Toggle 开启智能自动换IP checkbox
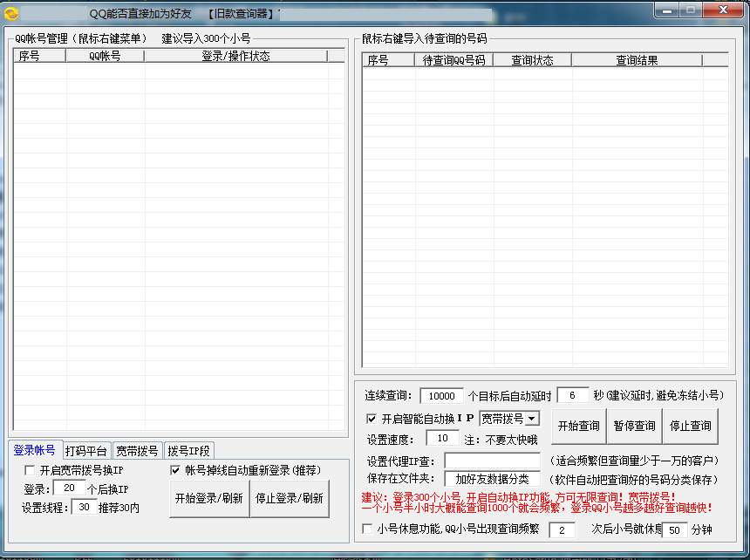 pyautogui.click(x=372, y=419)
